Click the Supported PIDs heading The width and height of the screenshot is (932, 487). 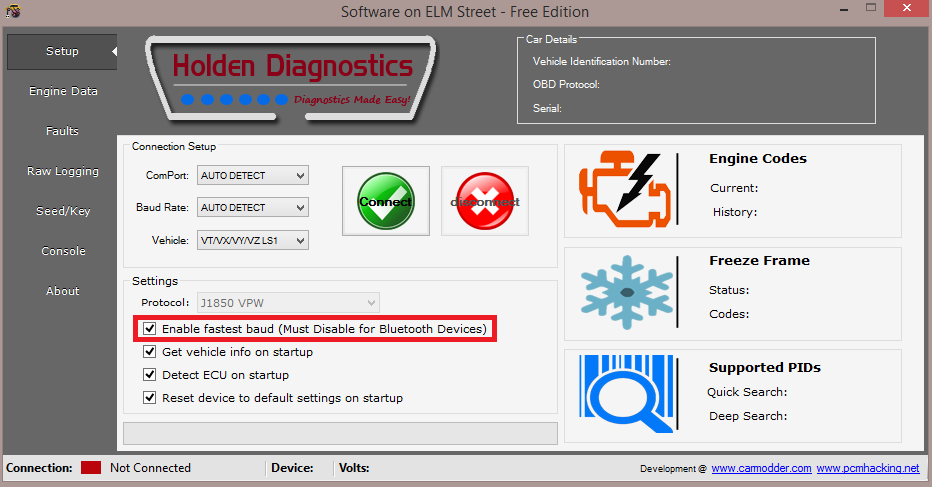(x=764, y=367)
